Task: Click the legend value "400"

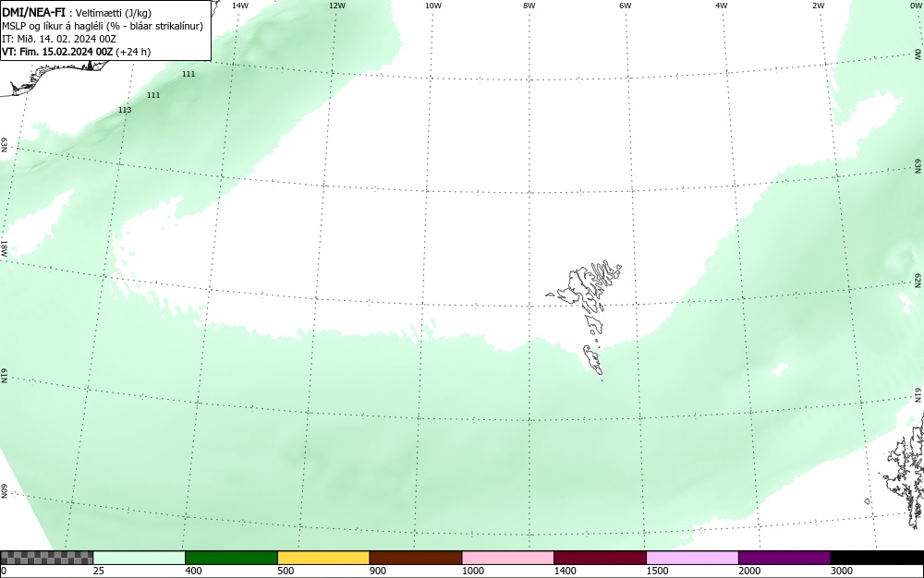Action: point(193,571)
